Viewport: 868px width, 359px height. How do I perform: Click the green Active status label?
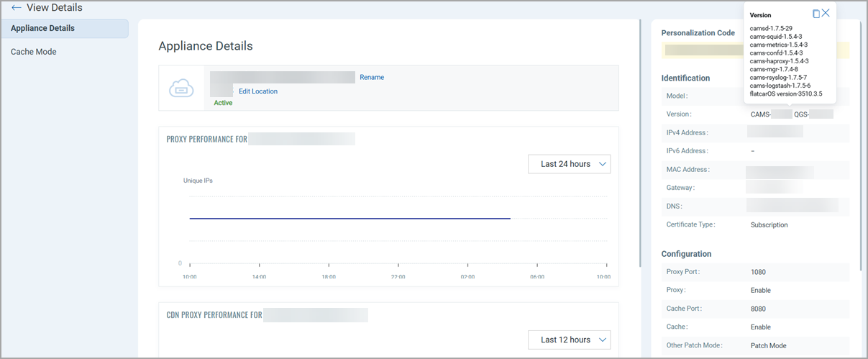[223, 103]
